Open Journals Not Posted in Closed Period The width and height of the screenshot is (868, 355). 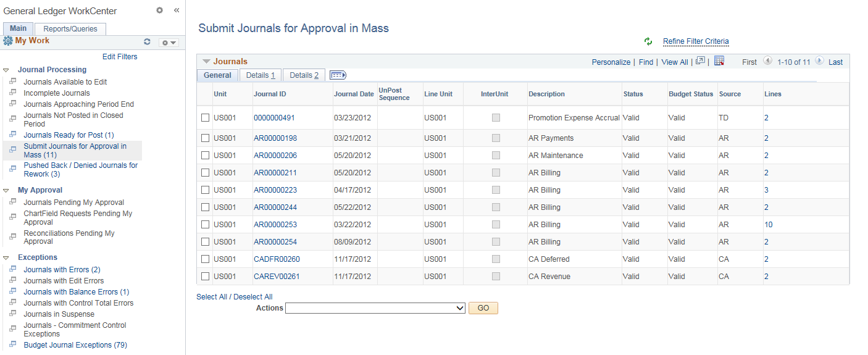point(73,120)
